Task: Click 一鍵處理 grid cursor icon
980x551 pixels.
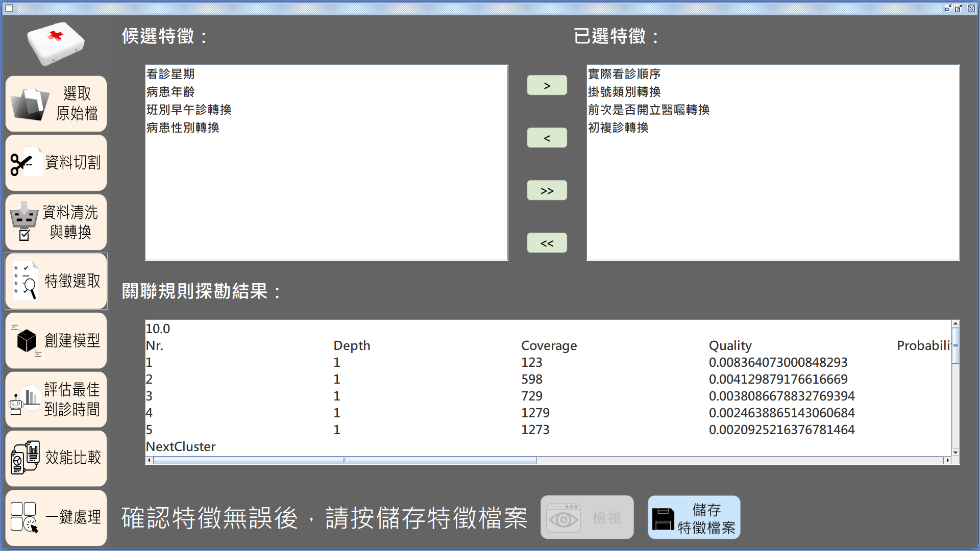Action: (x=24, y=517)
